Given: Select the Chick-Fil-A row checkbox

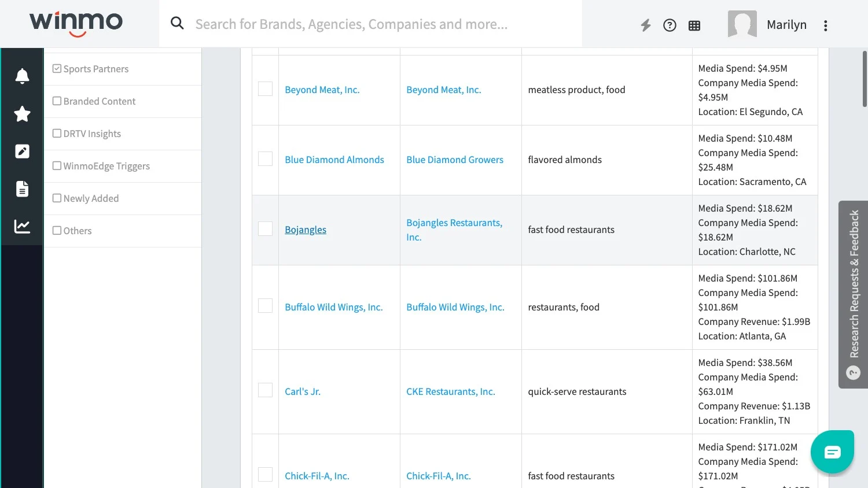Looking at the screenshot, I should click(265, 475).
